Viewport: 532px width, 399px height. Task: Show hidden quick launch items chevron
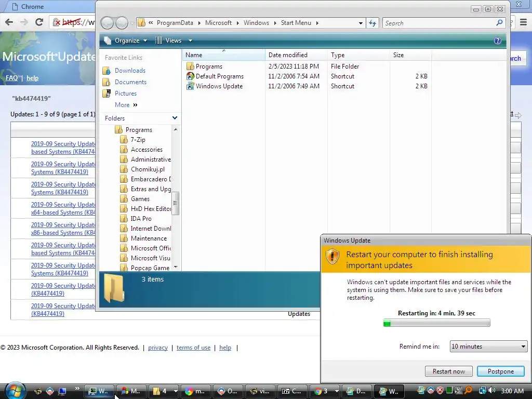[x=77, y=389]
